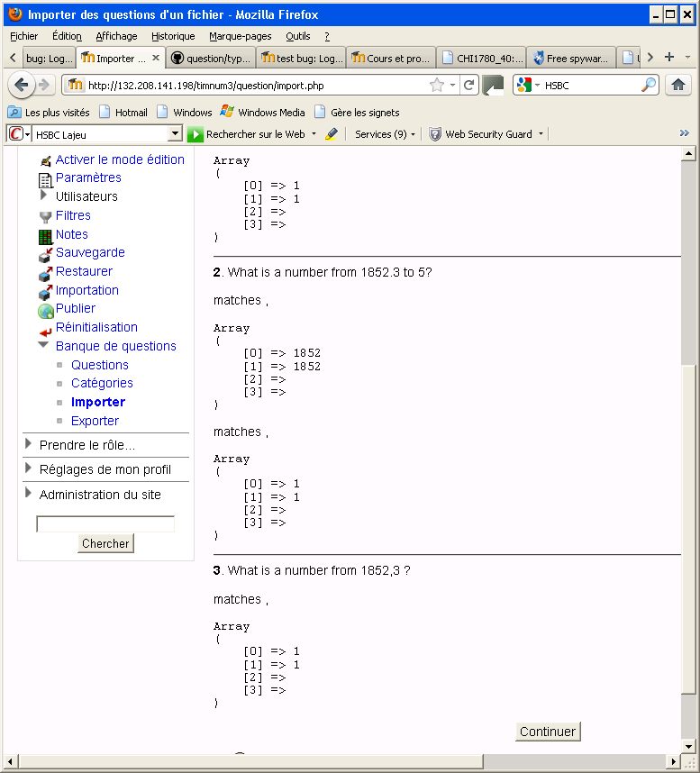This screenshot has height=773, width=700.
Task: Click the Réinitialisation red arrow icon
Action: click(x=45, y=332)
